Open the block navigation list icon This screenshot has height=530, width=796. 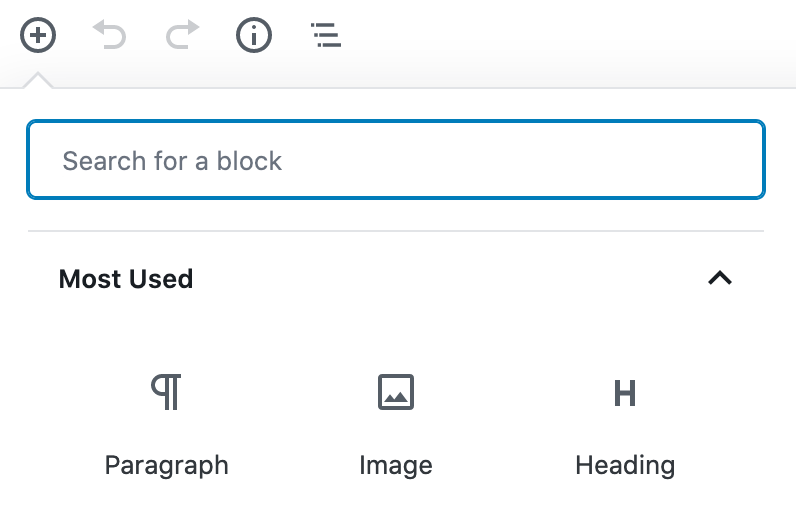point(326,35)
